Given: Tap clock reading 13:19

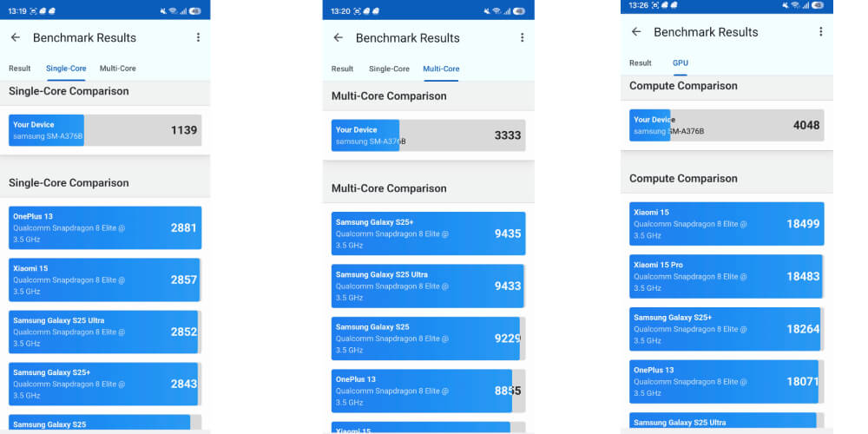Looking at the screenshot, I should tap(16, 11).
